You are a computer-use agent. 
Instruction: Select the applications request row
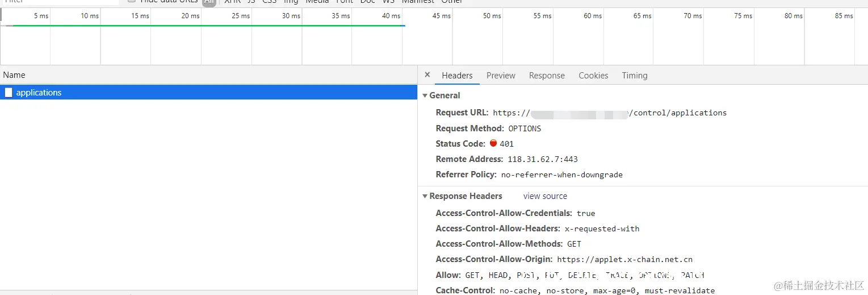click(208, 93)
